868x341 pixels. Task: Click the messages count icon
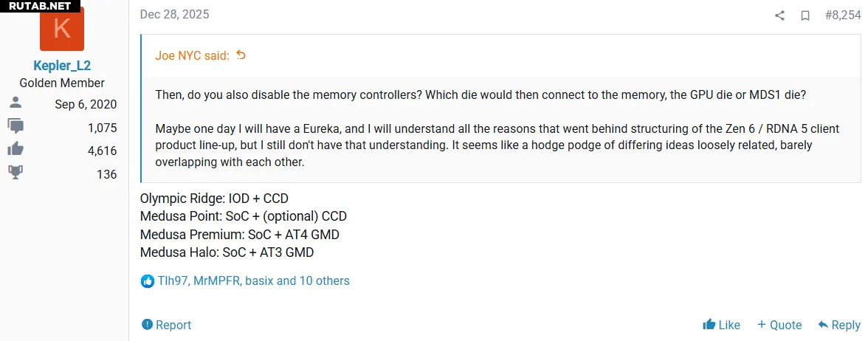[15, 127]
